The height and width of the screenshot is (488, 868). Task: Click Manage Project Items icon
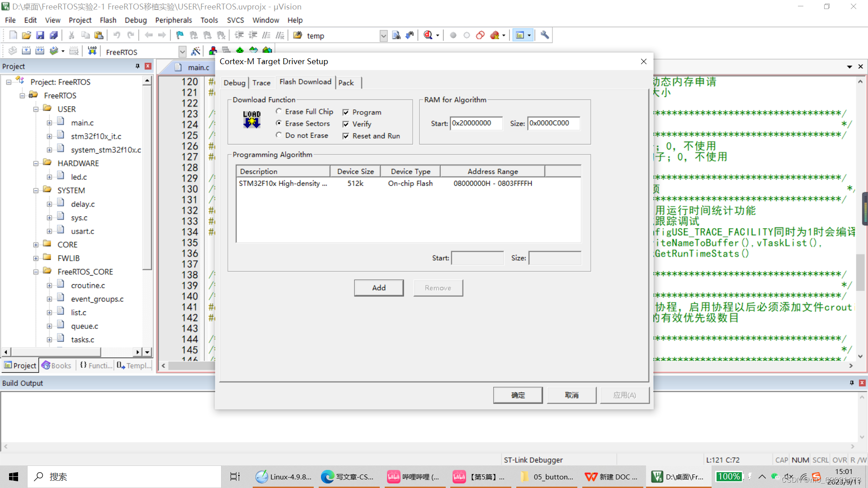coord(212,51)
